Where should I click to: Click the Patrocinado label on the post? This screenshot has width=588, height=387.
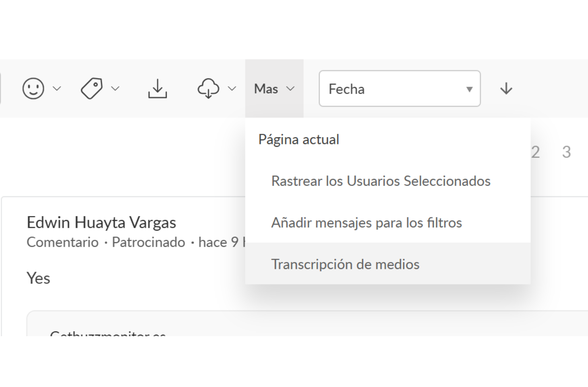(x=148, y=242)
